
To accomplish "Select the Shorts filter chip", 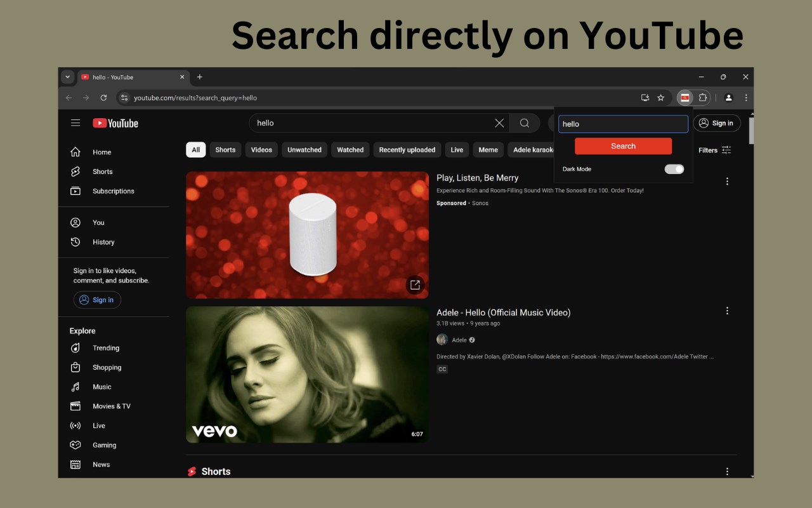I will tap(225, 150).
